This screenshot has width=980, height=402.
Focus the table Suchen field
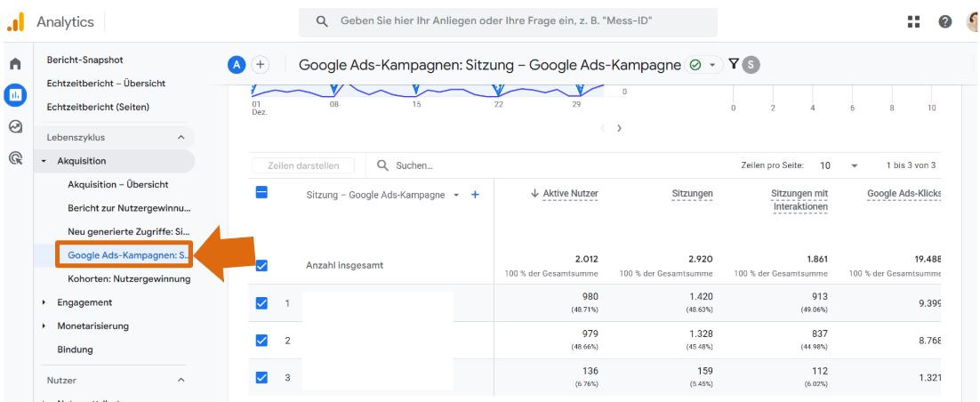coord(415,165)
